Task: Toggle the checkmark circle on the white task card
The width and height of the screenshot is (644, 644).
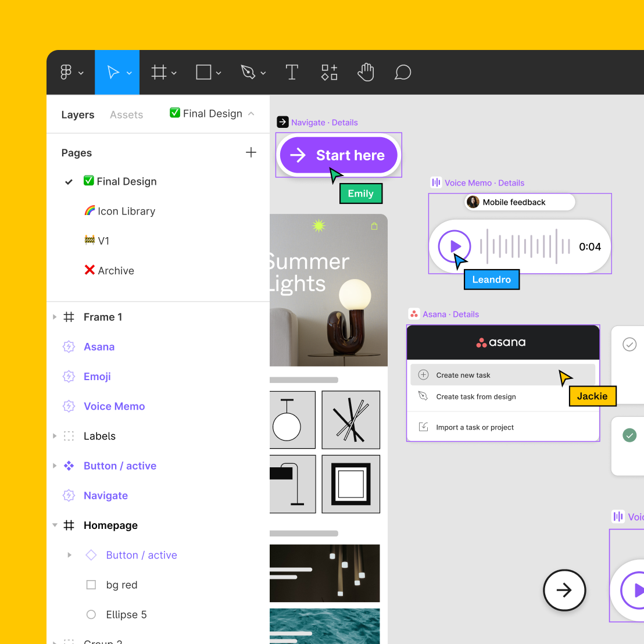Action: (629, 344)
